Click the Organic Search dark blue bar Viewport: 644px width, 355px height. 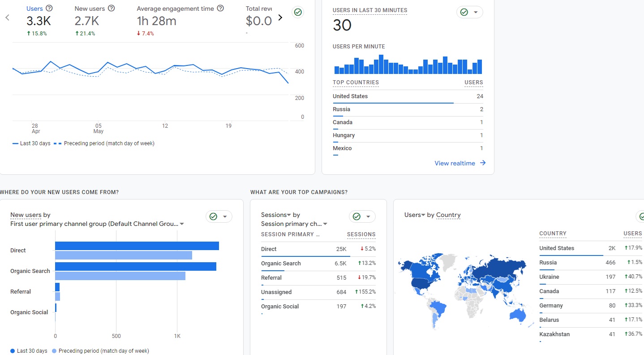point(136,266)
